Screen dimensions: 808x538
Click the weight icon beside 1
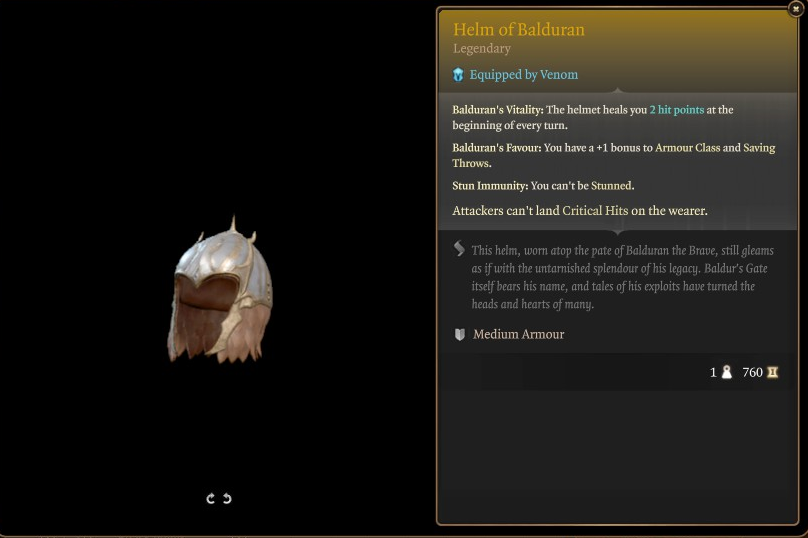[727, 372]
